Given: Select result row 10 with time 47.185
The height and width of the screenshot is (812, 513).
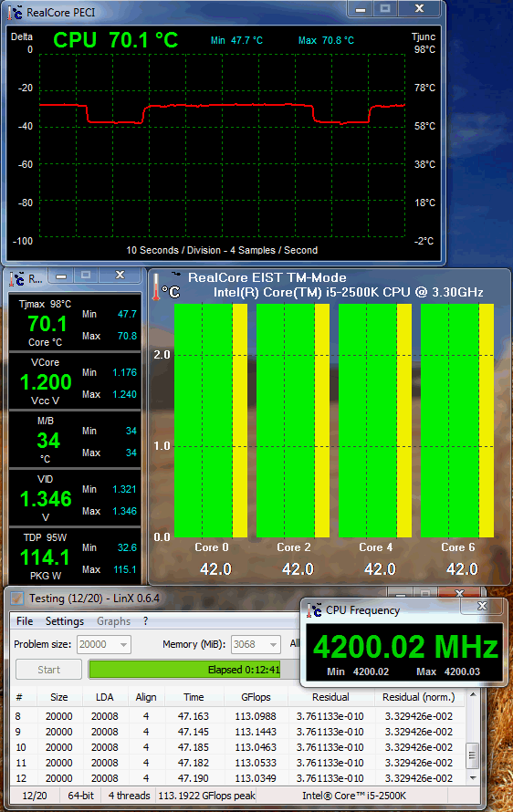Looking at the screenshot, I should pyautogui.click(x=238, y=747).
